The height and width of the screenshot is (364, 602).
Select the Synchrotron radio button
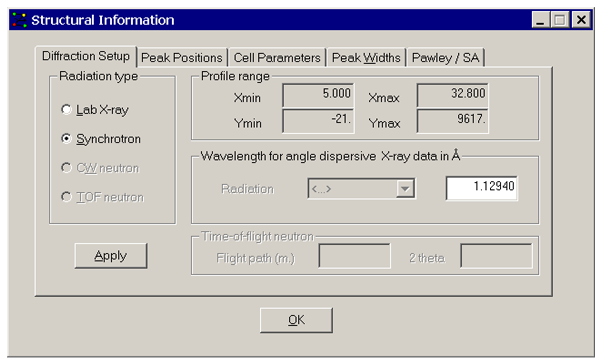pyautogui.click(x=66, y=139)
